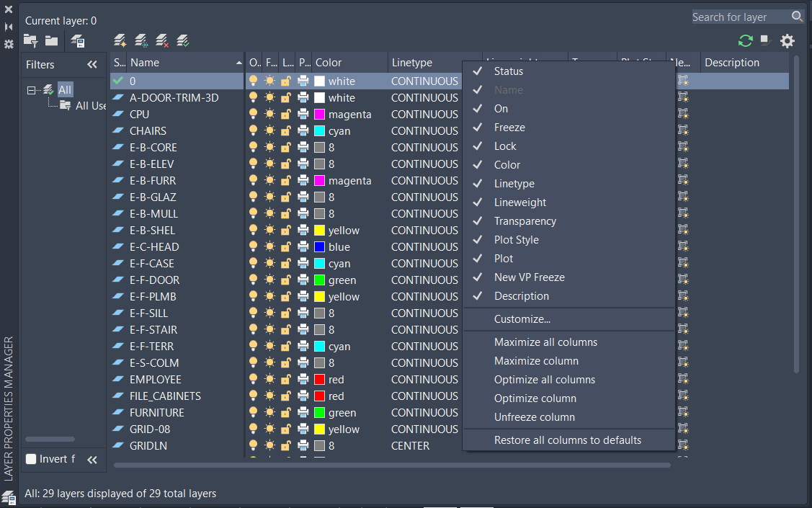This screenshot has width=812, height=508.
Task: Click the Delete Layer icon
Action: click(x=162, y=40)
